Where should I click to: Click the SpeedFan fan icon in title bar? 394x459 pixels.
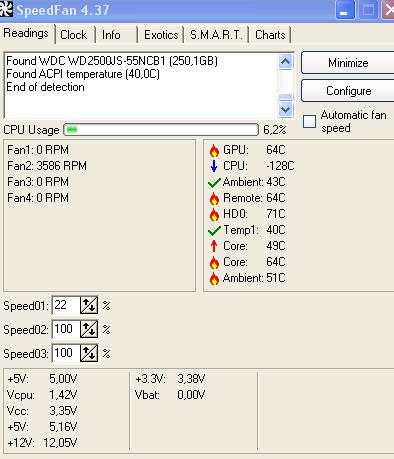click(x=6, y=9)
